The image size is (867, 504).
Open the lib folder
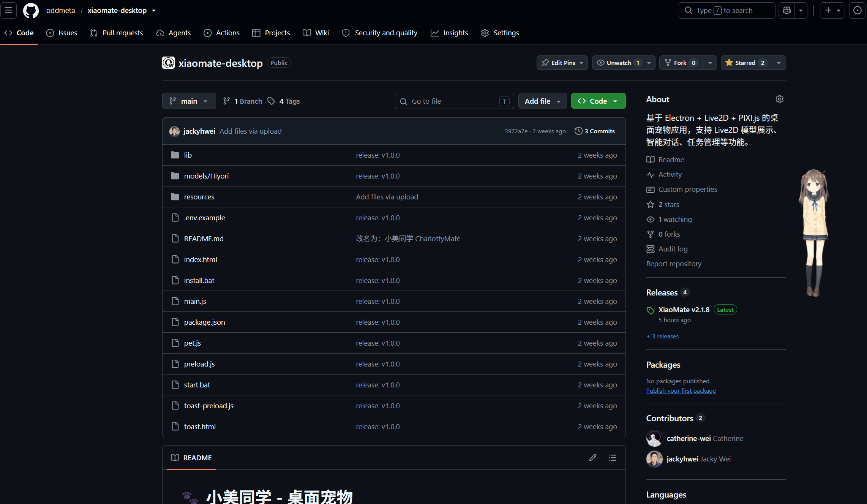click(x=188, y=155)
